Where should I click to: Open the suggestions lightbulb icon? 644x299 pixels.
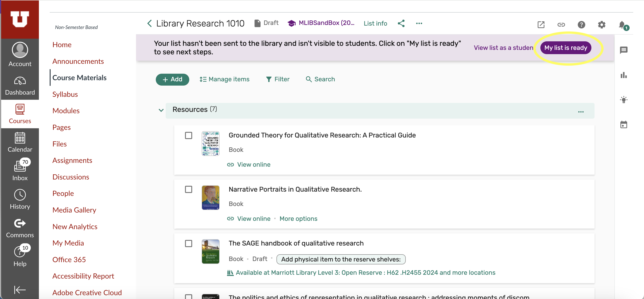click(x=624, y=100)
